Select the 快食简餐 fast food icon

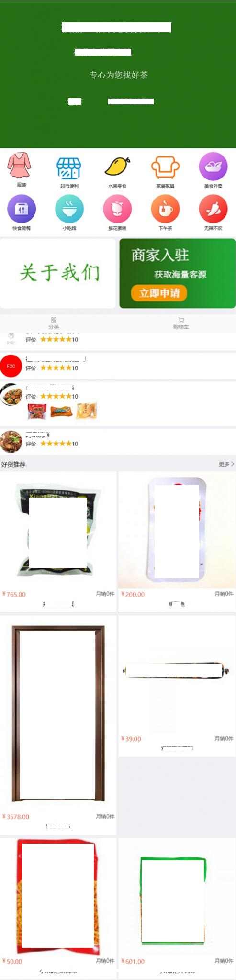tap(21, 209)
